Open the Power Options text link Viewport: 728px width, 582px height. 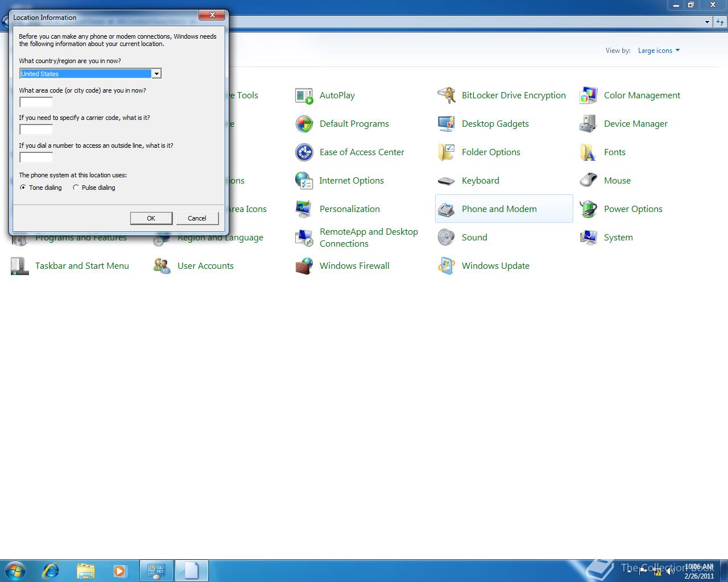pyautogui.click(x=633, y=209)
